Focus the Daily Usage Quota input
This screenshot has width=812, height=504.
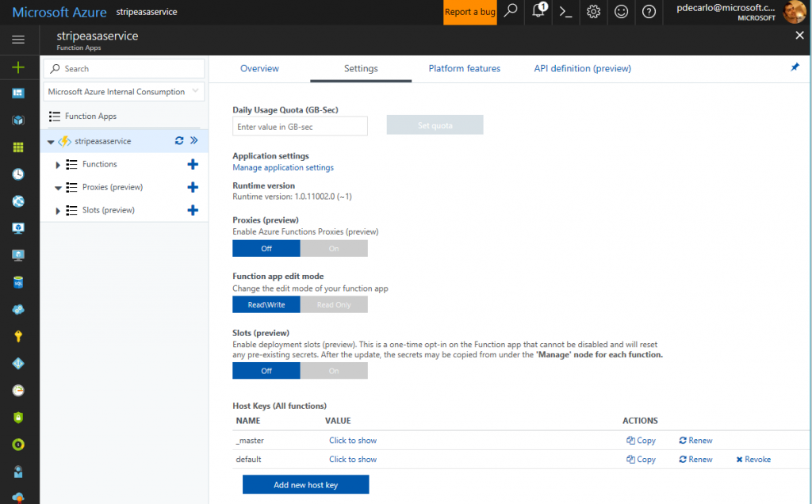click(300, 126)
